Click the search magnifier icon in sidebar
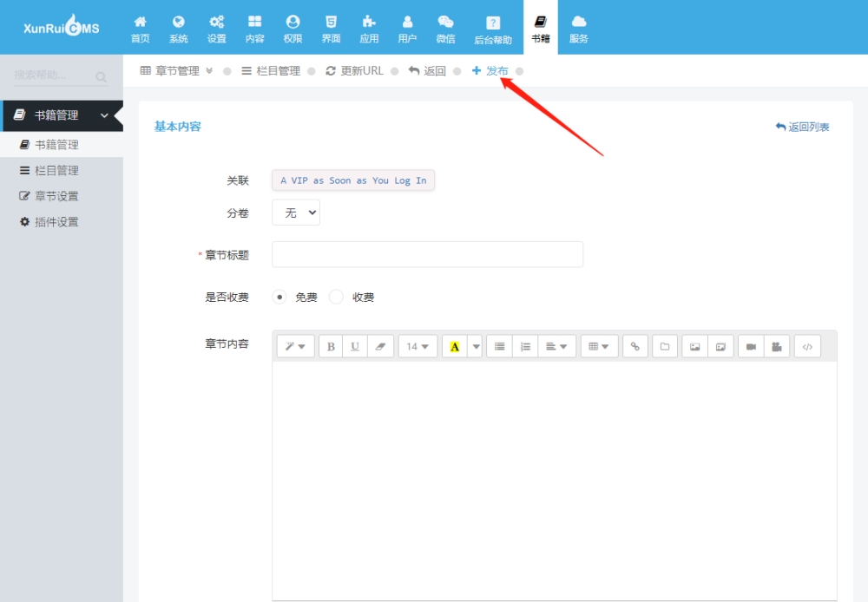The image size is (868, 602). pos(101,77)
